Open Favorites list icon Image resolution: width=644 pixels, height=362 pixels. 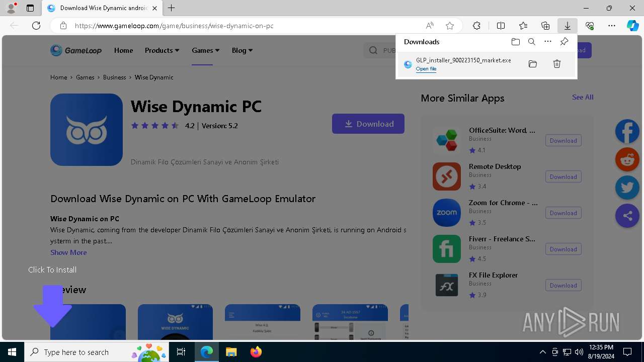pos(523,26)
